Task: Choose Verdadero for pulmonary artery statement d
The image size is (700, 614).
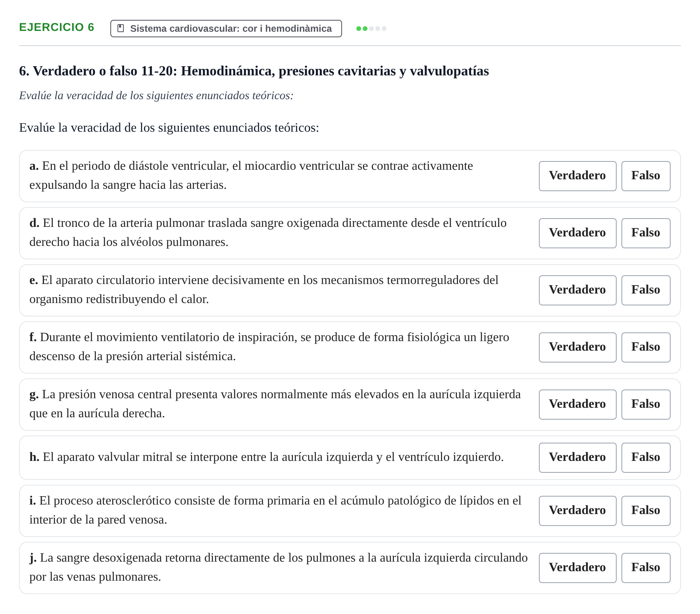Action: 577,233
